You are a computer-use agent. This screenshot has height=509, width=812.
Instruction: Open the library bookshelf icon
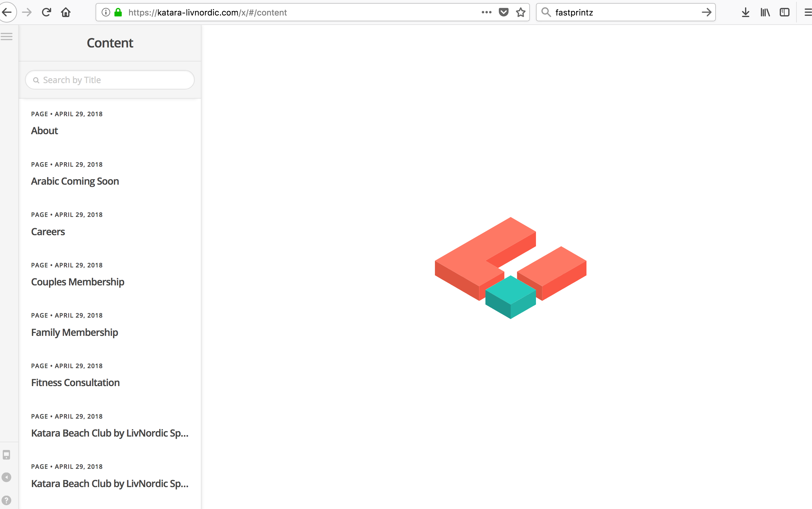tap(765, 12)
